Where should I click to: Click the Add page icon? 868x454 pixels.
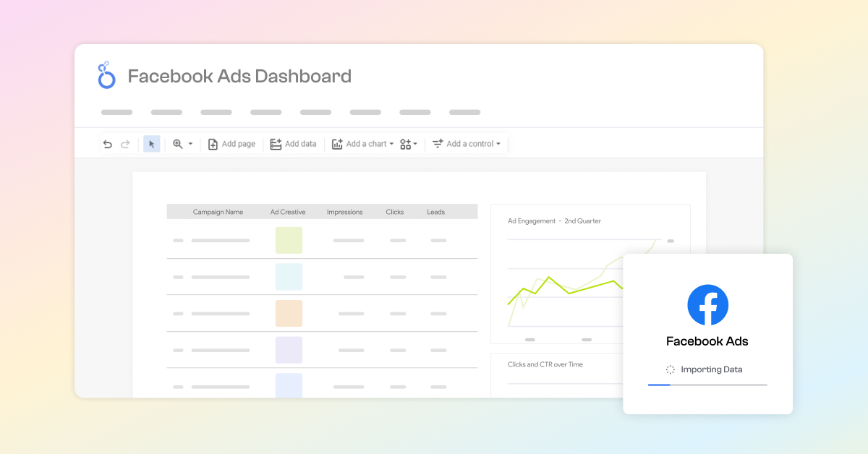(213, 144)
